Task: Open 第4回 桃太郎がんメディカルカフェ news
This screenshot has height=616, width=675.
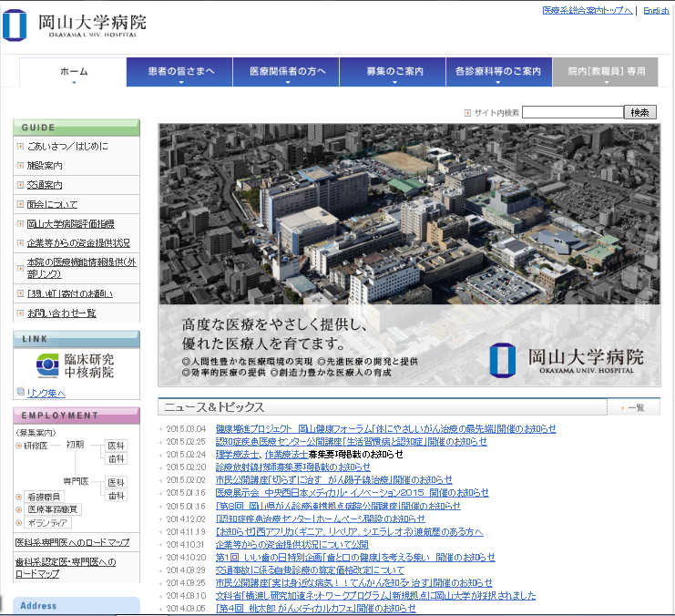Action: (315, 608)
